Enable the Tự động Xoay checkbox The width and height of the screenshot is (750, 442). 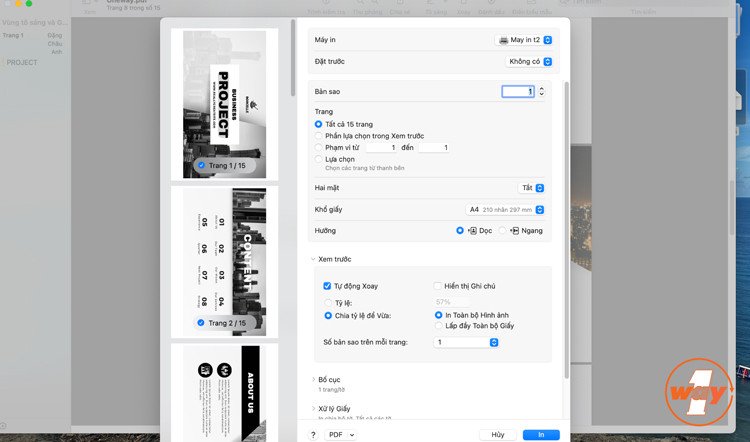point(327,286)
